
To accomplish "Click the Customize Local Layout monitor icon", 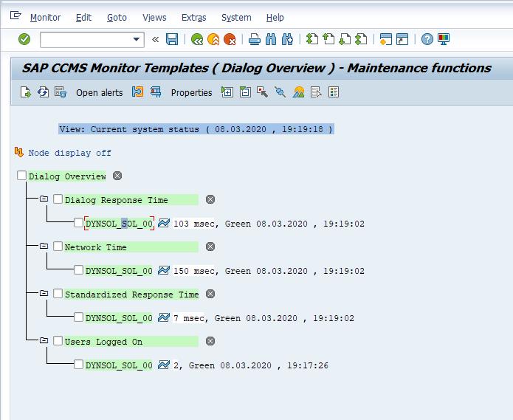I will pyautogui.click(x=444, y=39).
